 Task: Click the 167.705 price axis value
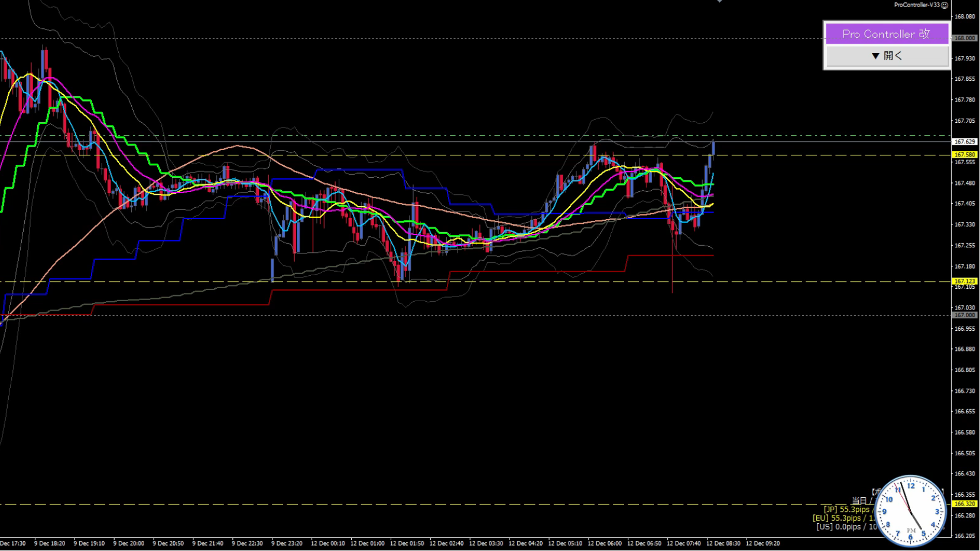click(965, 120)
